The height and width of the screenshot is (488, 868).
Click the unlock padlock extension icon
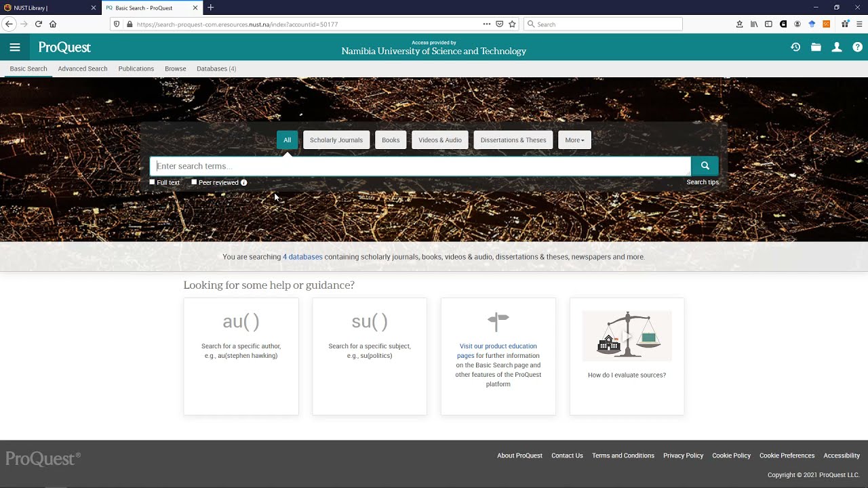(783, 24)
